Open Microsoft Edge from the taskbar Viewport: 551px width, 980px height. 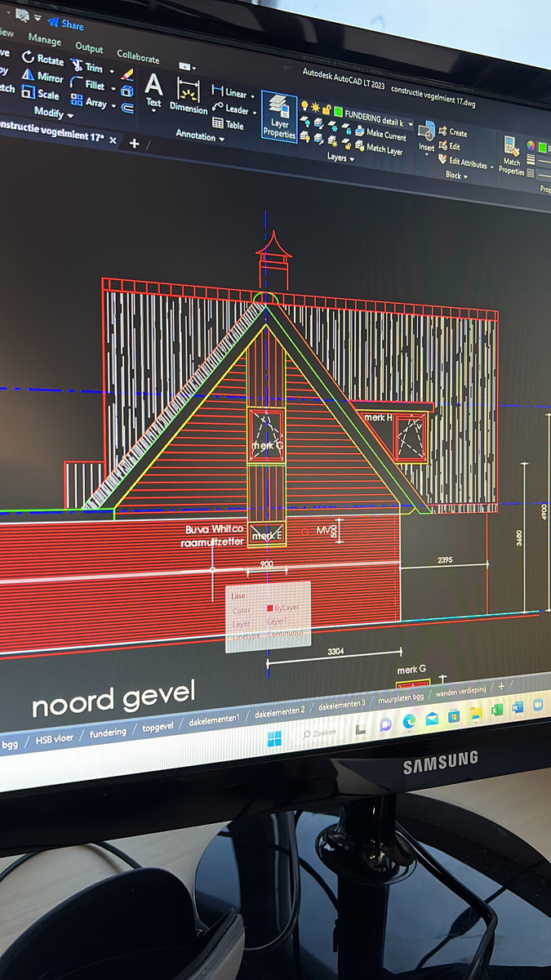click(409, 722)
